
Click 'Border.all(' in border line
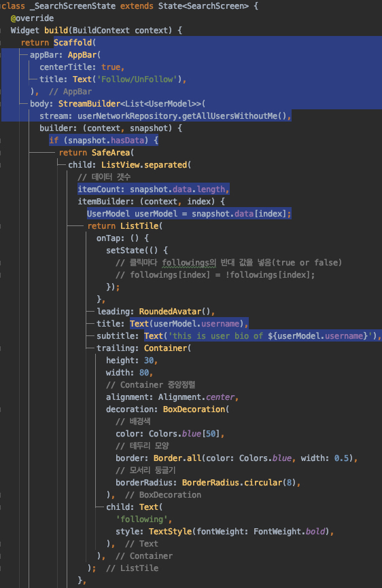point(179,458)
